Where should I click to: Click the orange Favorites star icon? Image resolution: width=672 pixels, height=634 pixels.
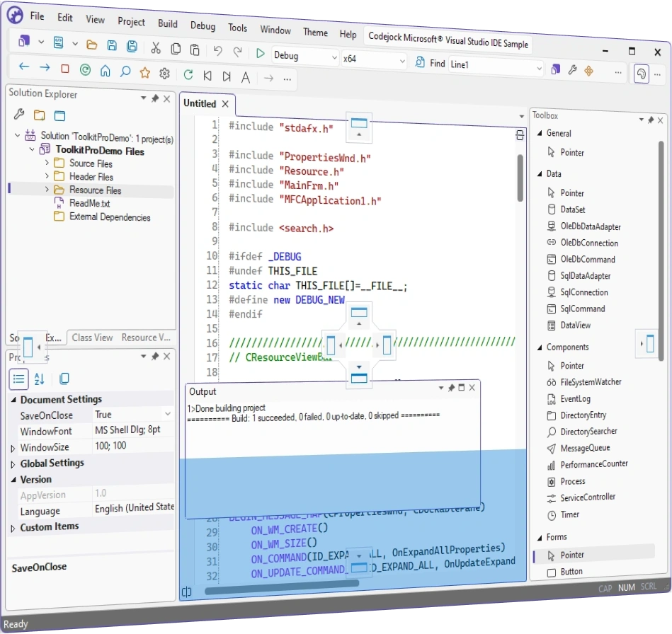point(145,72)
